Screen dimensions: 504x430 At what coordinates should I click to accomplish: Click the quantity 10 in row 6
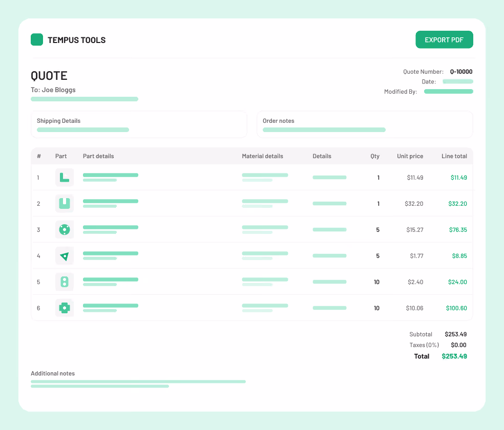coord(376,308)
